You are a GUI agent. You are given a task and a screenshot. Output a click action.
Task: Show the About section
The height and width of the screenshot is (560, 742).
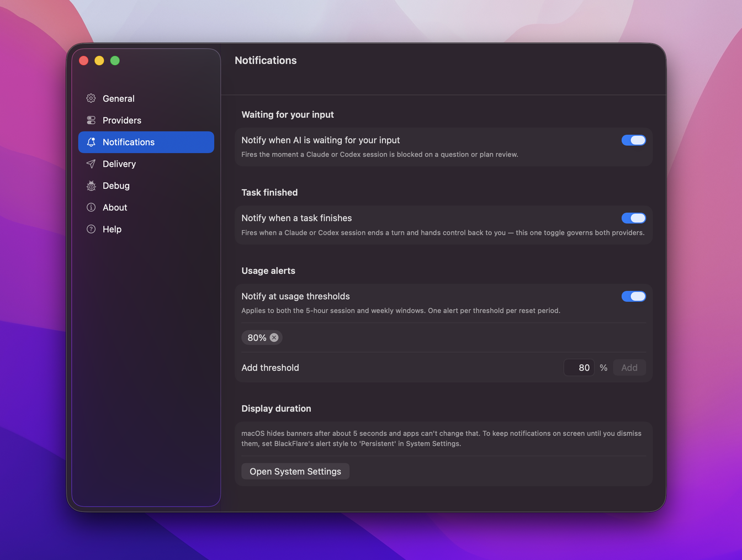click(x=146, y=207)
